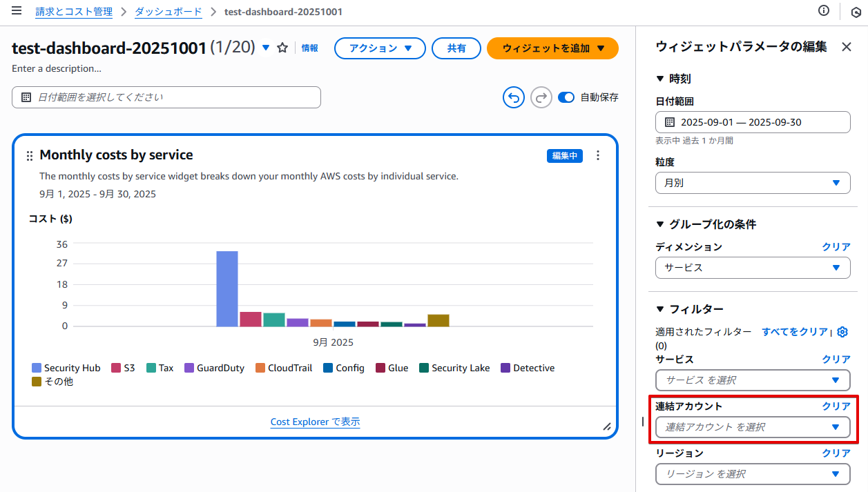Screen dimensions: 868x492
Task: Click Cost Explorer で表示 link
Action: pos(315,422)
